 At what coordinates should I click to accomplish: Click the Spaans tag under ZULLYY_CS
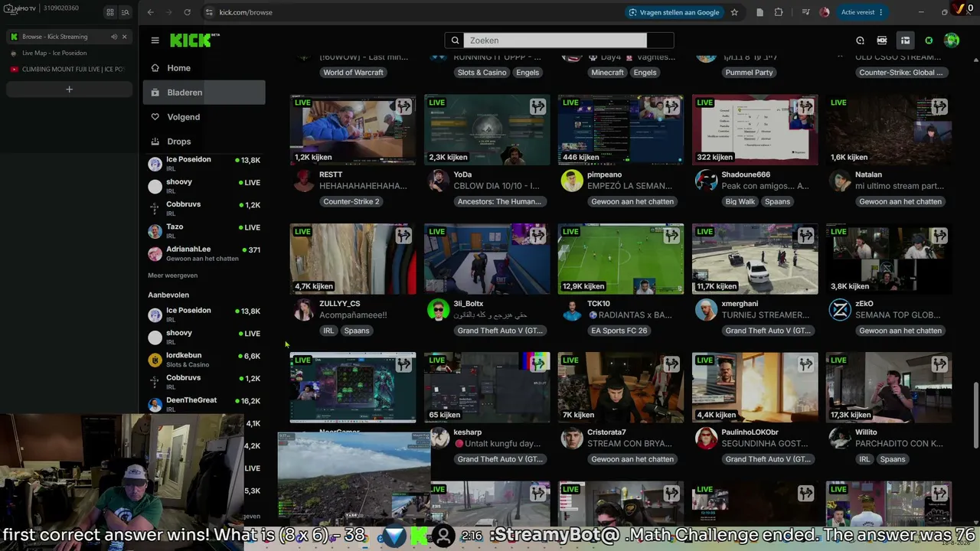tap(357, 331)
